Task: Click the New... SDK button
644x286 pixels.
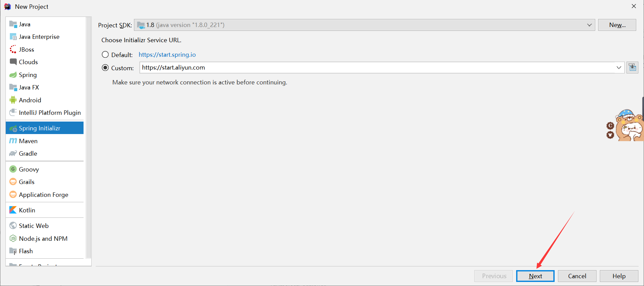Action: click(x=617, y=25)
